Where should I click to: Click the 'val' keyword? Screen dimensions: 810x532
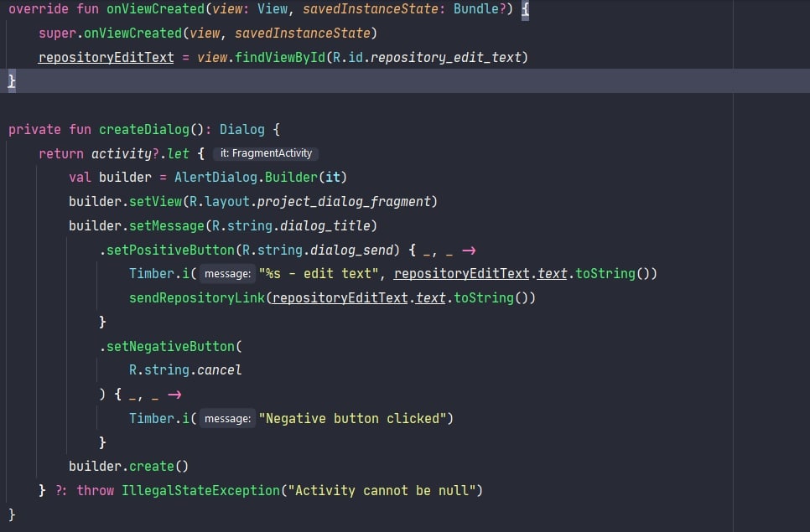(80, 178)
